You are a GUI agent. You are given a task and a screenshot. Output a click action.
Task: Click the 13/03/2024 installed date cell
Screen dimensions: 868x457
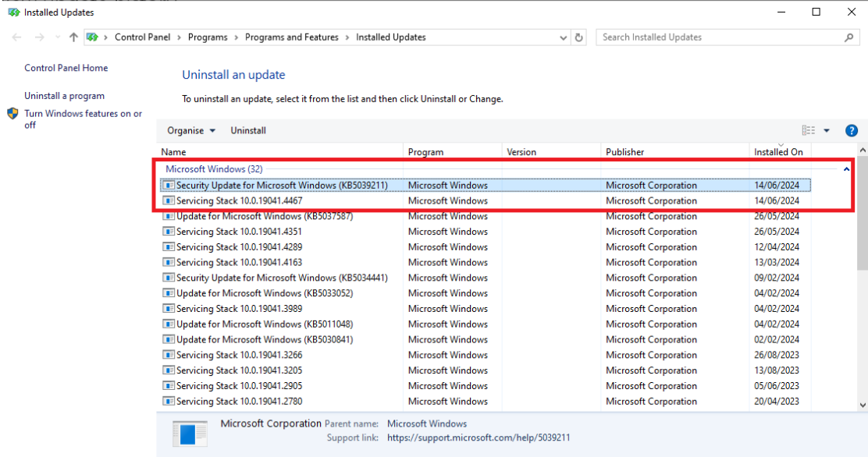[x=777, y=263]
